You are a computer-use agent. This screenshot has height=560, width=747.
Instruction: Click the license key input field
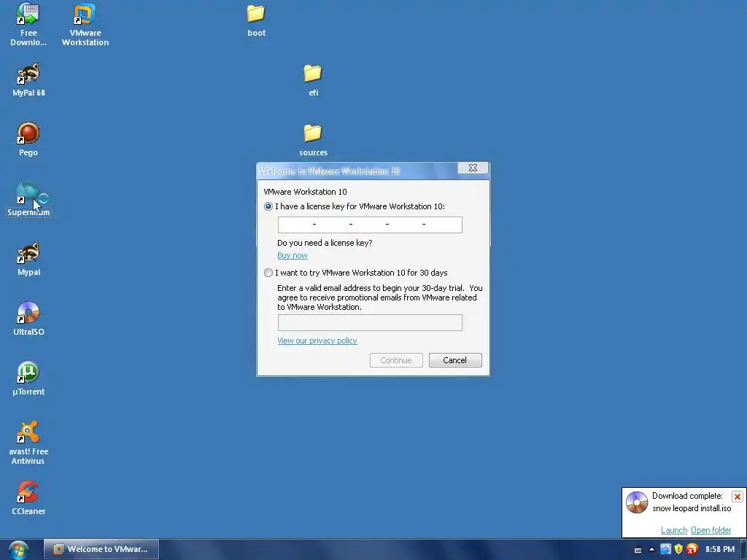tap(370, 225)
